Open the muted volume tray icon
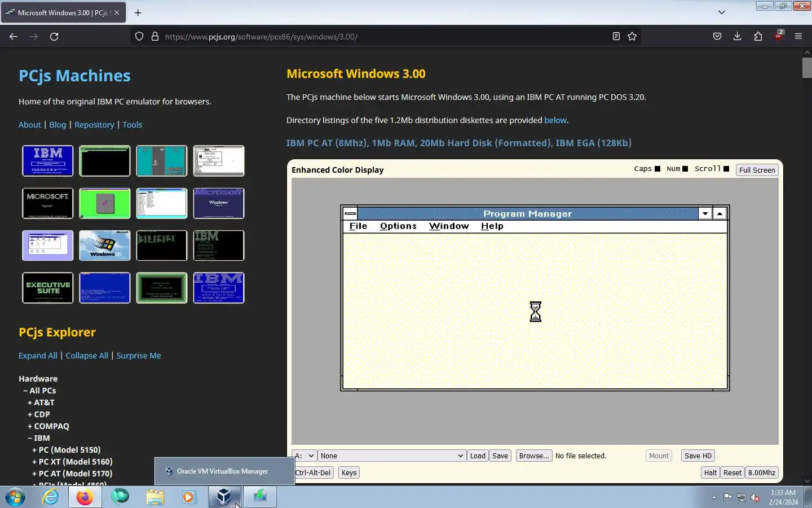Viewport: 812px width, 508px height. (x=755, y=497)
